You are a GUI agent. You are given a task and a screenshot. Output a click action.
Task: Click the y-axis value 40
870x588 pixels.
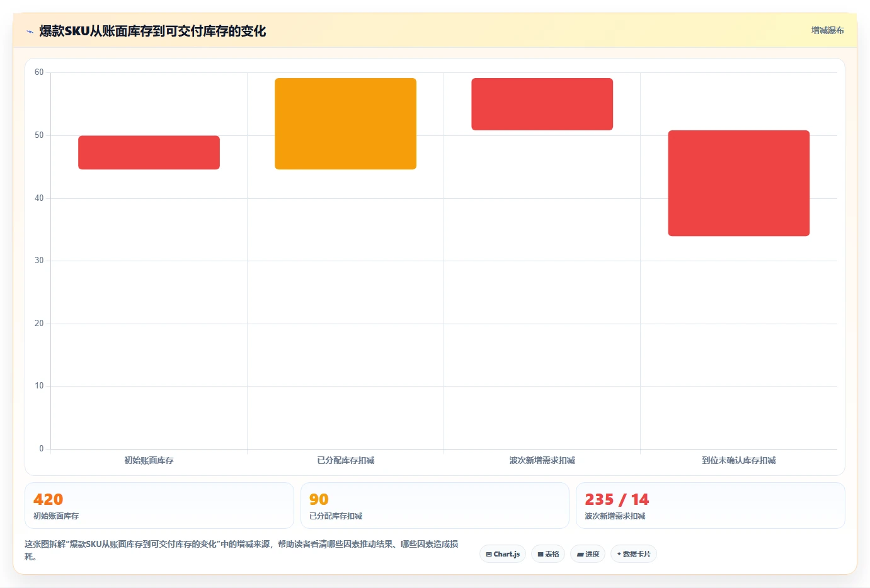pos(39,198)
